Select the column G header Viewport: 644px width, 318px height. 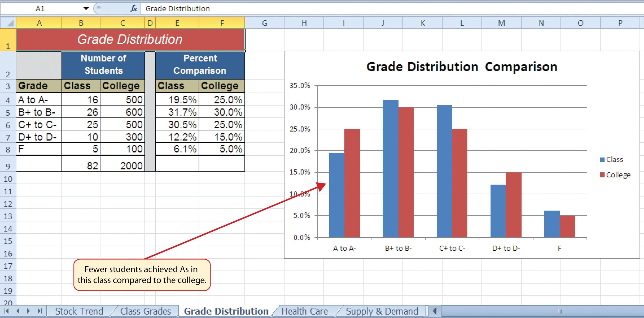(264, 23)
